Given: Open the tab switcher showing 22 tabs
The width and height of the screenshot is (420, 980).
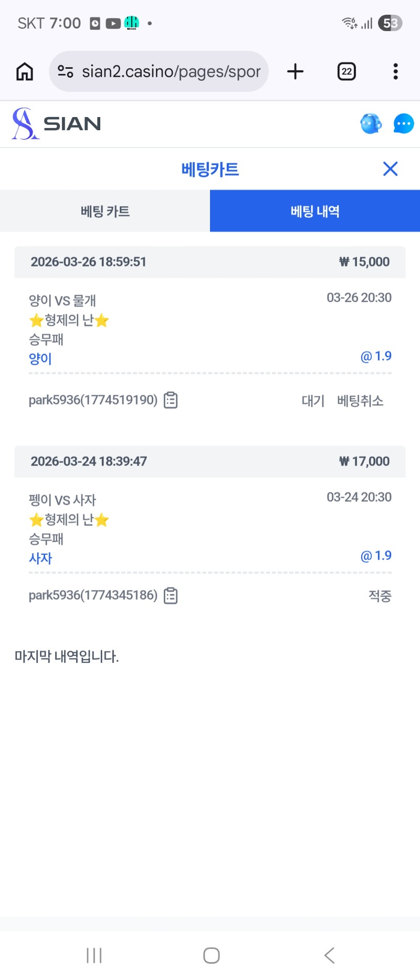Looking at the screenshot, I should click(346, 71).
